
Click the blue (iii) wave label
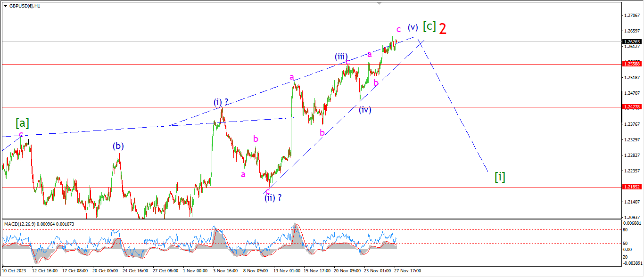(x=341, y=57)
